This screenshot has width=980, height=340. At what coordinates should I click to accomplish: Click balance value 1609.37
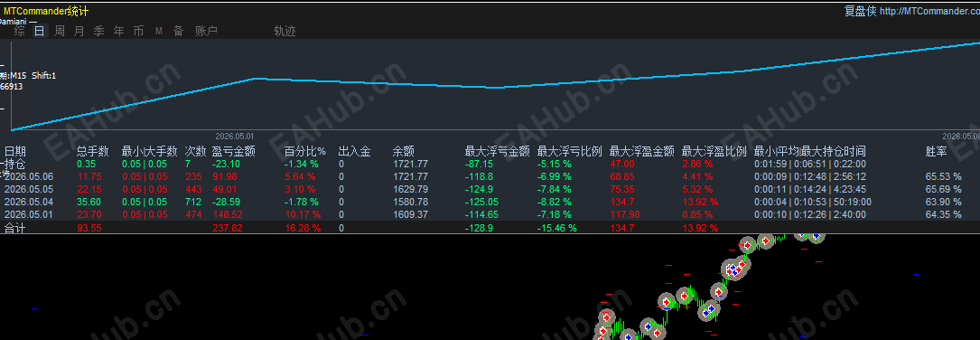[410, 214]
